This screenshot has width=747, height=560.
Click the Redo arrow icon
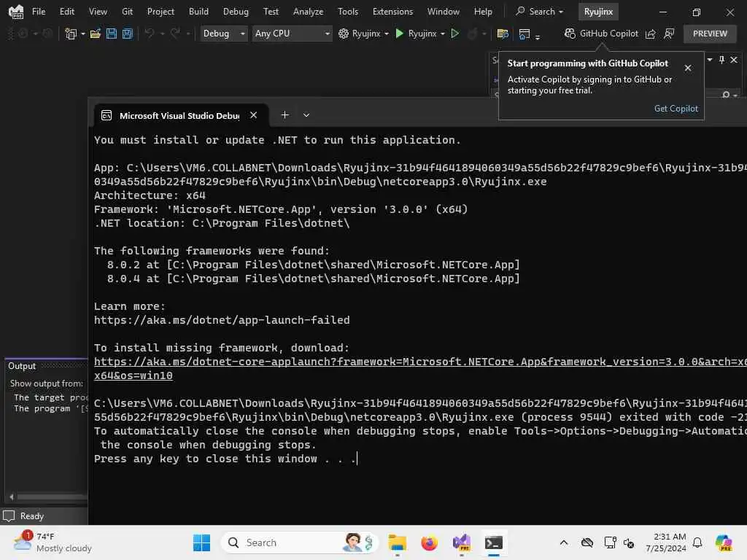[175, 34]
